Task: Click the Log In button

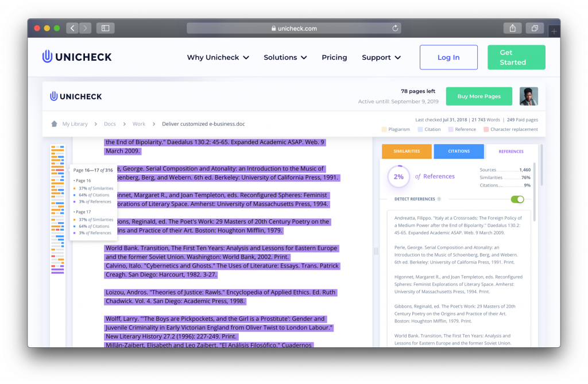Action: click(x=448, y=57)
